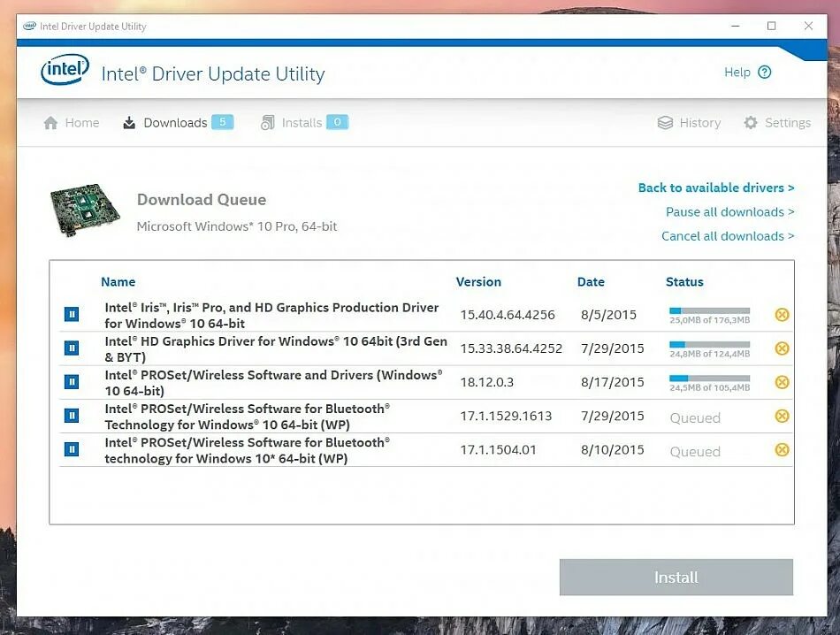This screenshot has width=840, height=635.
Task: Switch to the Installs tab
Action: coord(304,123)
